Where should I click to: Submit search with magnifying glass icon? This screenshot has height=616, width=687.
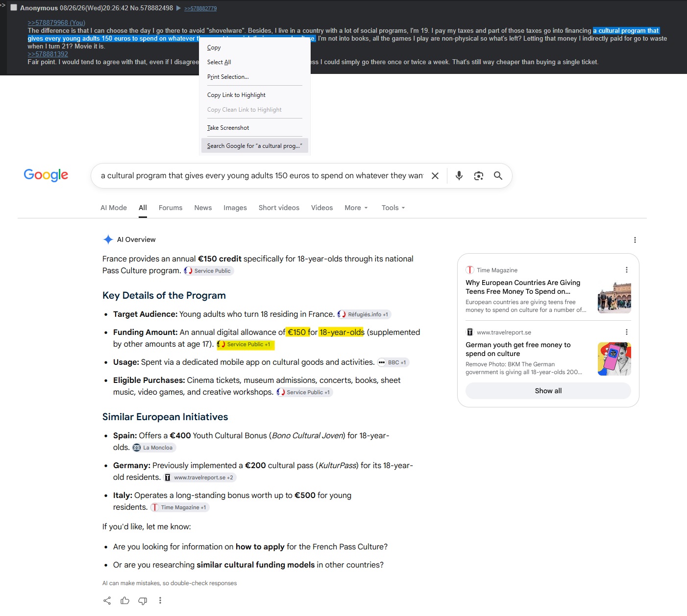pos(498,176)
